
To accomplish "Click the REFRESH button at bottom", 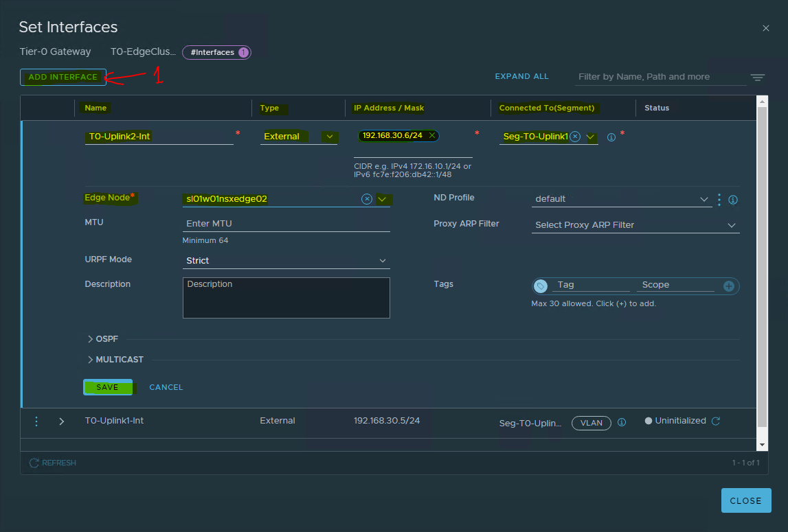I will point(53,463).
